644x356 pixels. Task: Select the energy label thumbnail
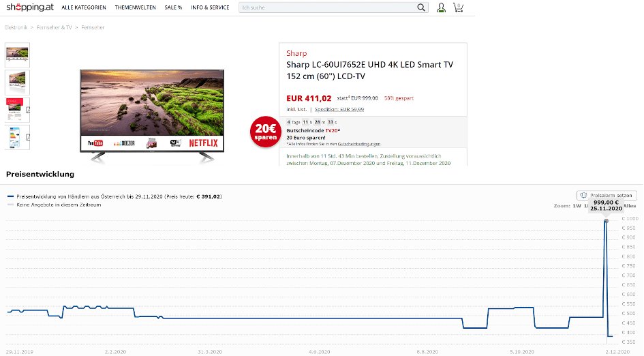click(x=17, y=137)
